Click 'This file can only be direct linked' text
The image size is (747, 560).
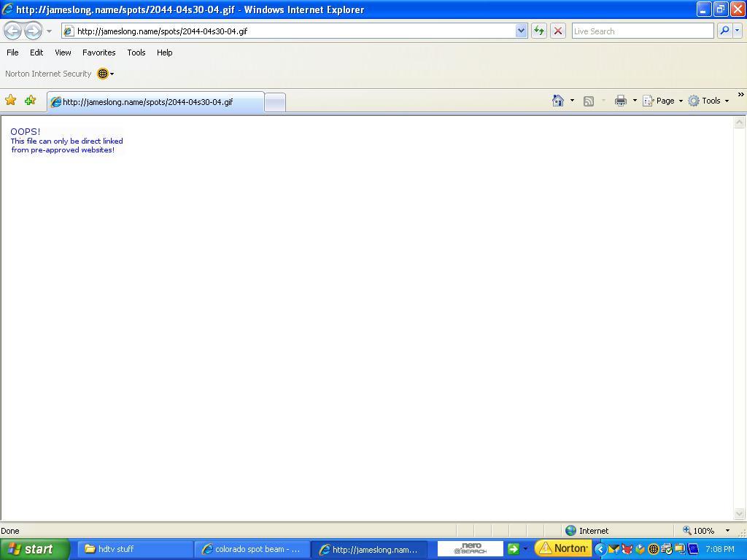coord(66,141)
